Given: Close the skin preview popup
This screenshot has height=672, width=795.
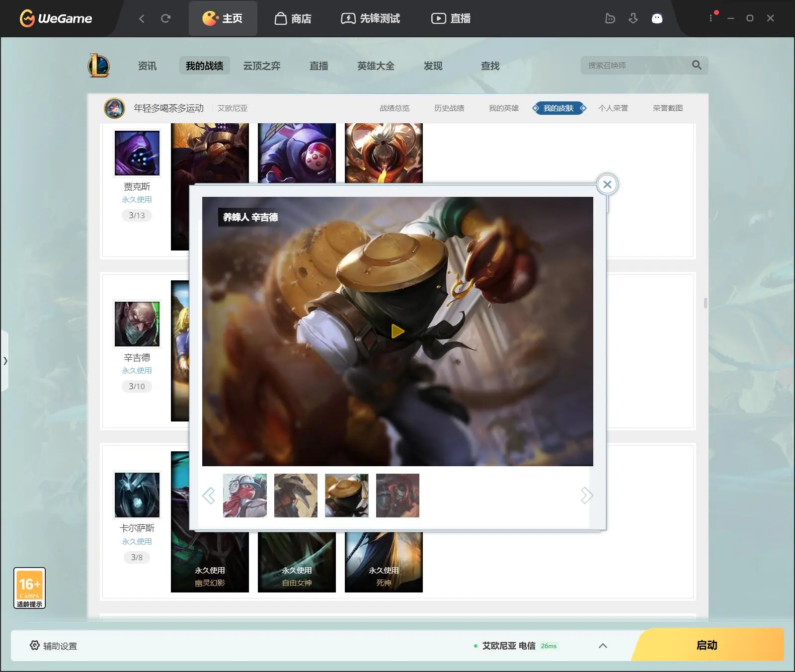Looking at the screenshot, I should click(607, 184).
